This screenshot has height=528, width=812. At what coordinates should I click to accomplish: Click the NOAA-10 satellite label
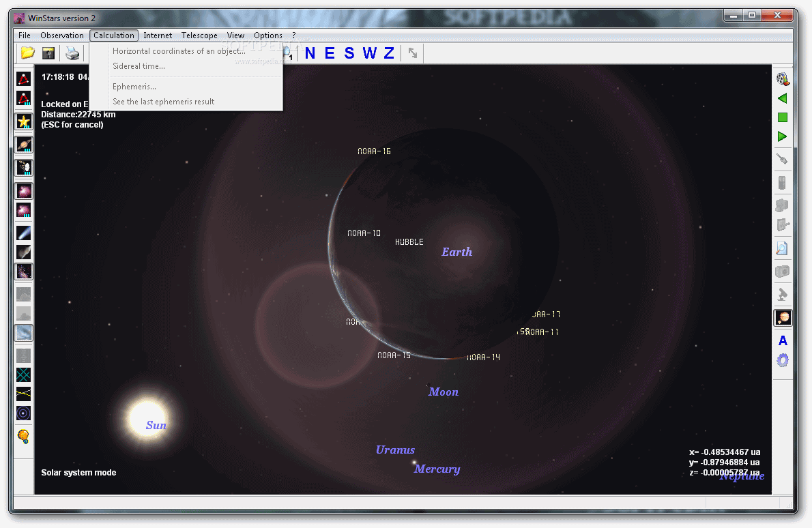364,233
